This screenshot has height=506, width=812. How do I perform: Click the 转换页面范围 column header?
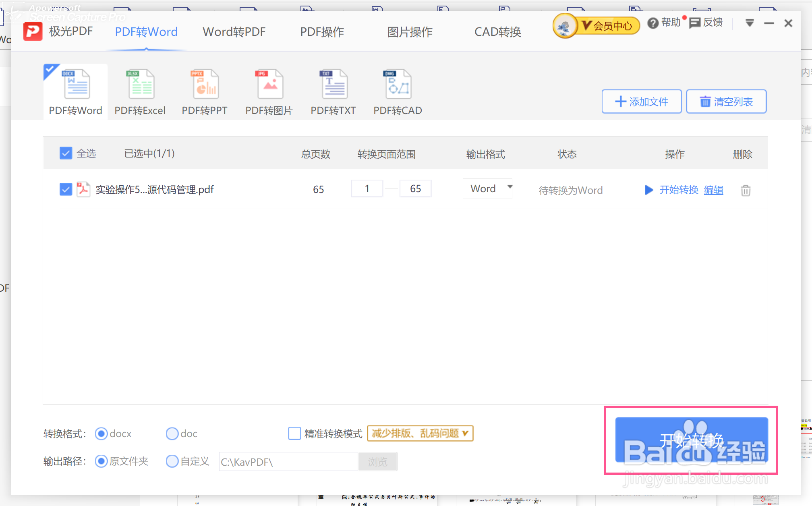click(x=386, y=154)
